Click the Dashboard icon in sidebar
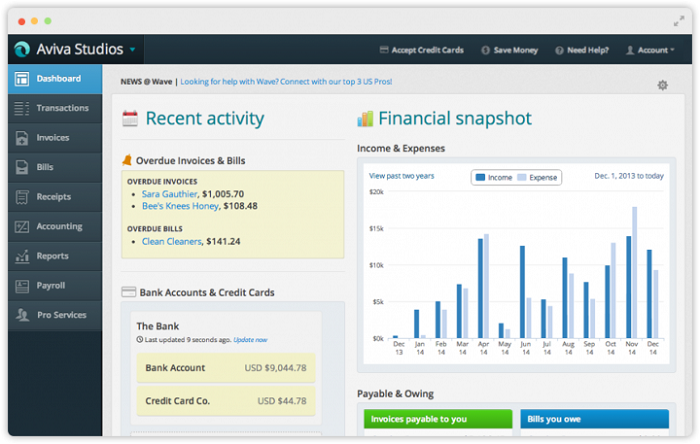 [22, 79]
